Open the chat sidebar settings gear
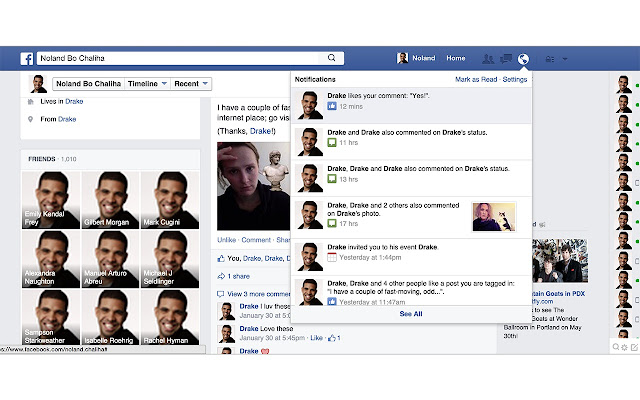This screenshot has width=640, height=400. click(x=624, y=347)
